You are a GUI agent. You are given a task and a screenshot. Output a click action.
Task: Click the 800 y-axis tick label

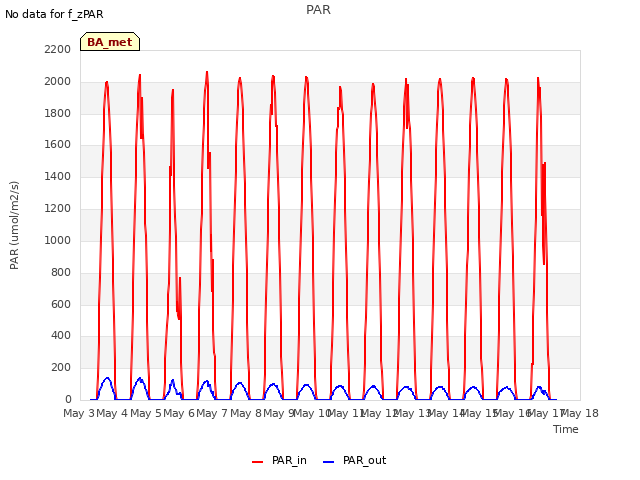(61, 272)
